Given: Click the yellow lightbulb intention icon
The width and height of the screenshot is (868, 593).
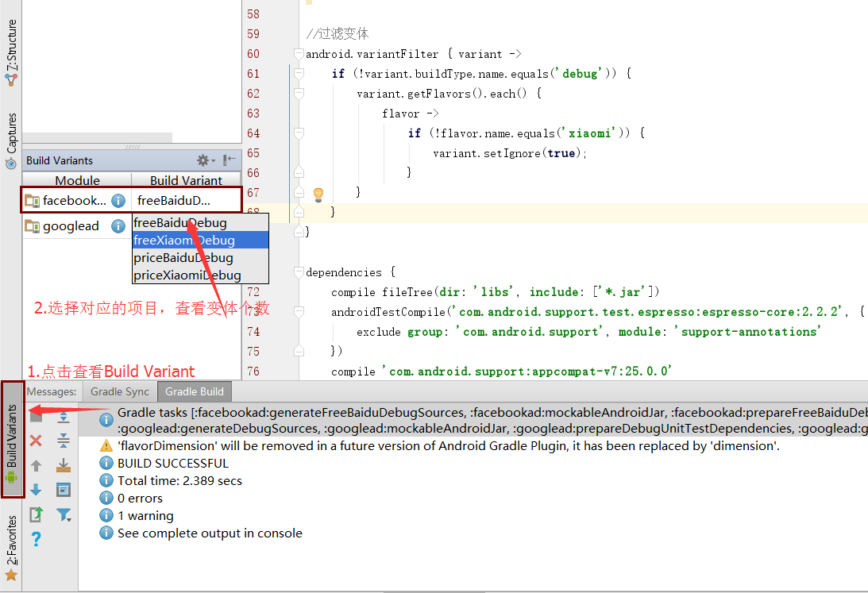Looking at the screenshot, I should click(x=318, y=194).
